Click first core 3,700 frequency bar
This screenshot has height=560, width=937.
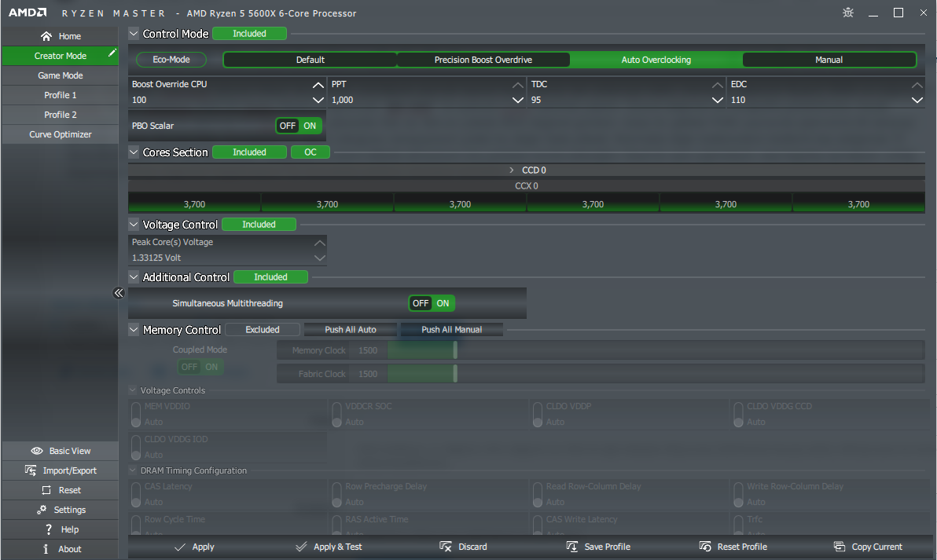tap(194, 203)
